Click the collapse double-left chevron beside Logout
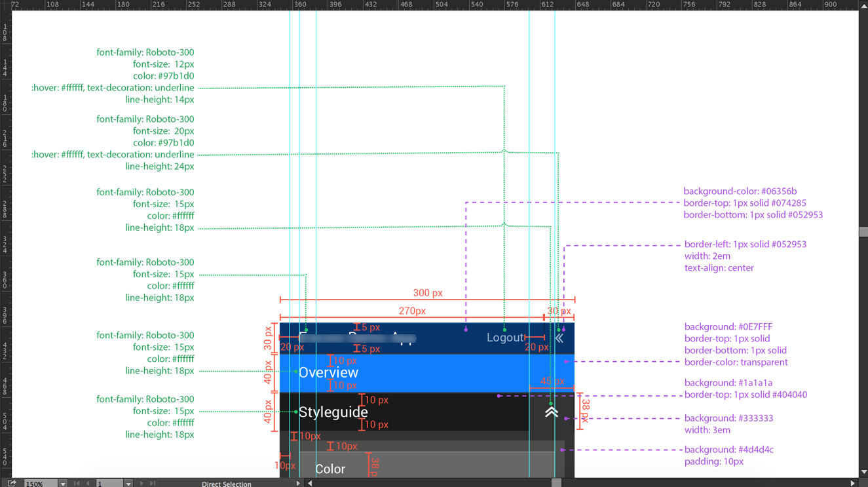This screenshot has width=868, height=487. 559,338
